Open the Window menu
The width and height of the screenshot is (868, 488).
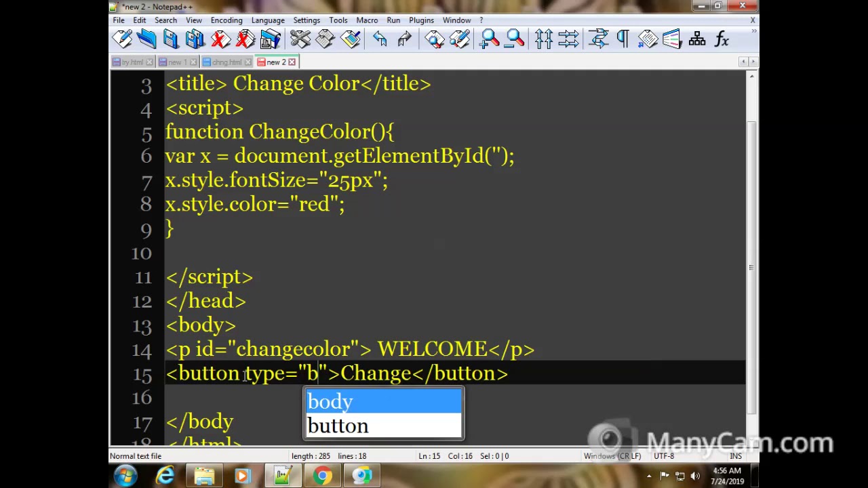pos(457,20)
